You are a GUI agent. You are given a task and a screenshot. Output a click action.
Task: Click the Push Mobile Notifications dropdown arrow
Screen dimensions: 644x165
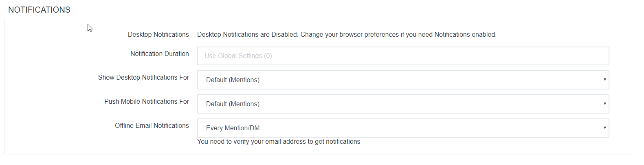pyautogui.click(x=604, y=104)
